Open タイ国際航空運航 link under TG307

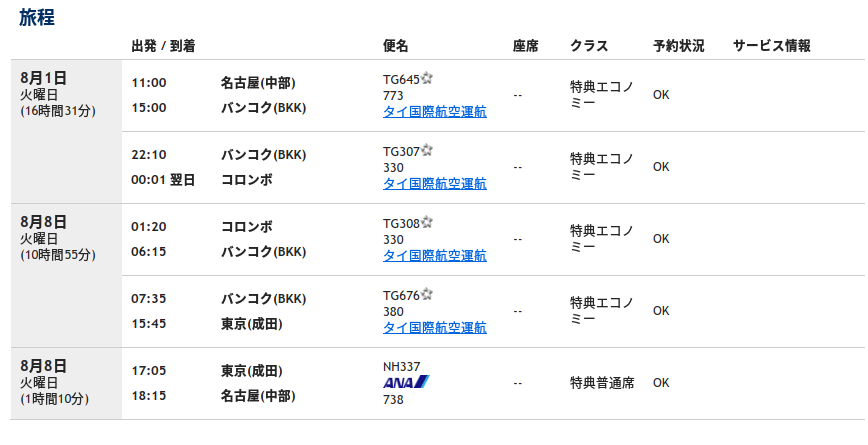click(x=435, y=184)
